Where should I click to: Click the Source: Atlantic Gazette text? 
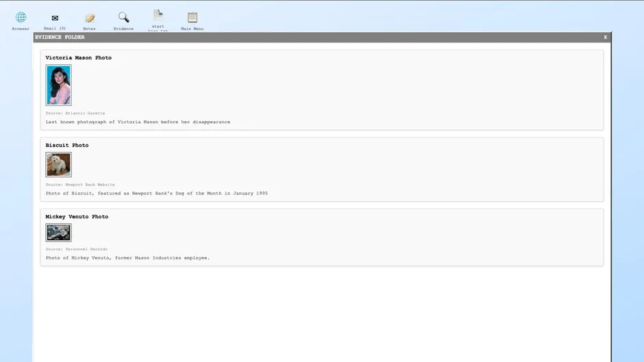(x=75, y=113)
